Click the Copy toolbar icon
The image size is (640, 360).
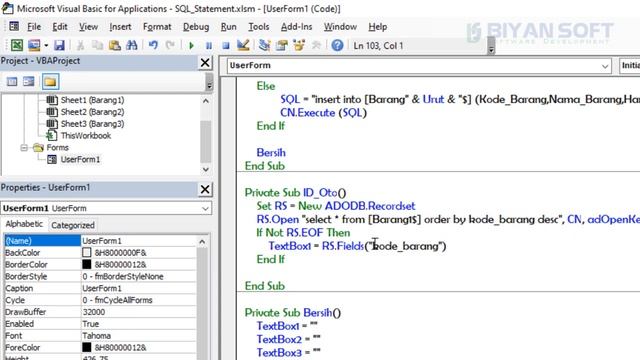pos(98,45)
